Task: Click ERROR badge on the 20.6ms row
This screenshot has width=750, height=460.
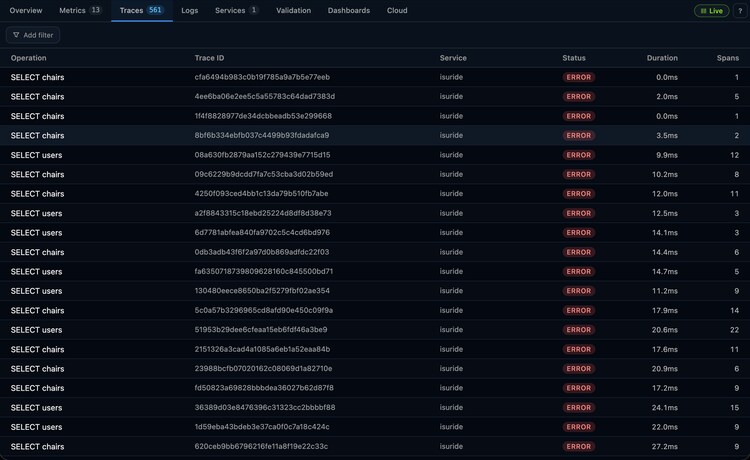Action: [578, 330]
